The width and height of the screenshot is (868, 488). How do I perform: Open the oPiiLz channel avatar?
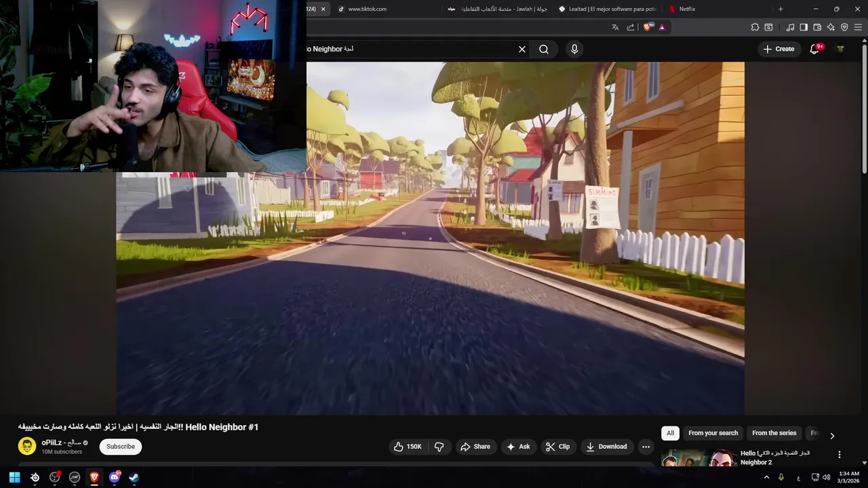[x=27, y=446]
